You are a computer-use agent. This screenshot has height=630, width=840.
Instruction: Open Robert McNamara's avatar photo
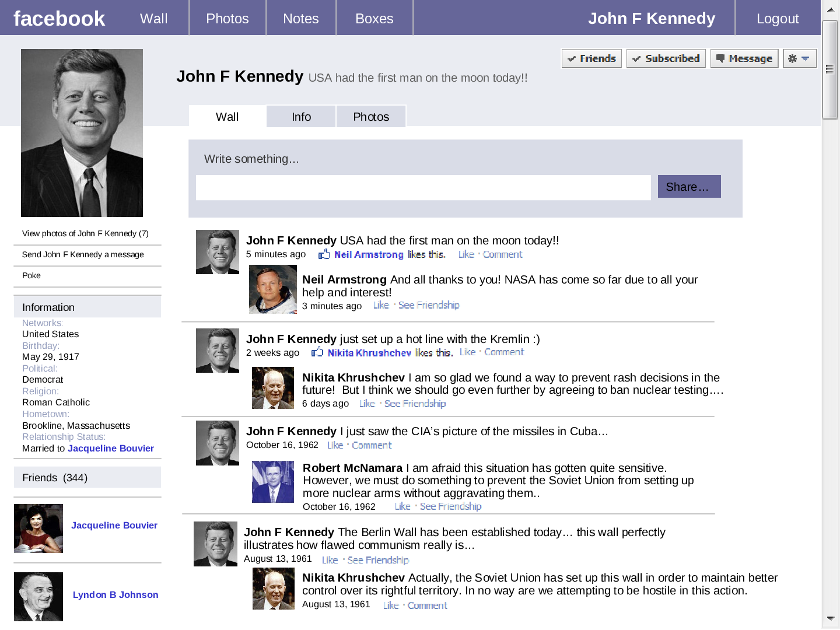pyautogui.click(x=273, y=482)
